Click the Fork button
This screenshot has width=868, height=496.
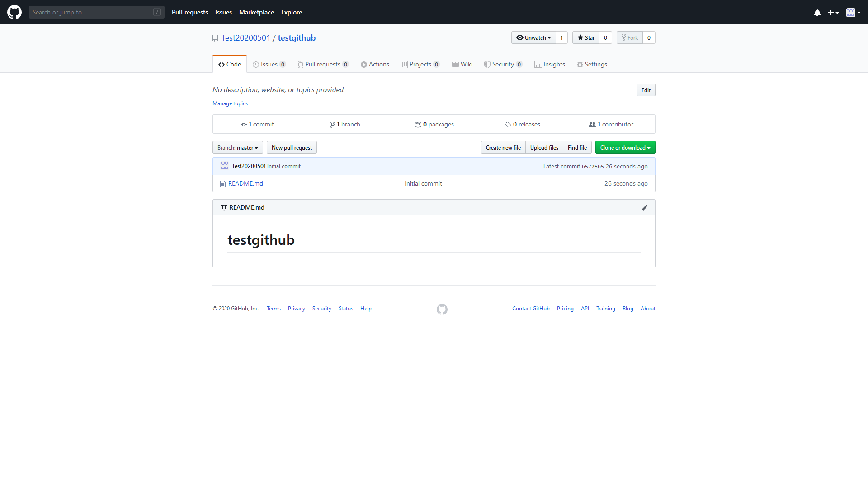click(x=630, y=37)
